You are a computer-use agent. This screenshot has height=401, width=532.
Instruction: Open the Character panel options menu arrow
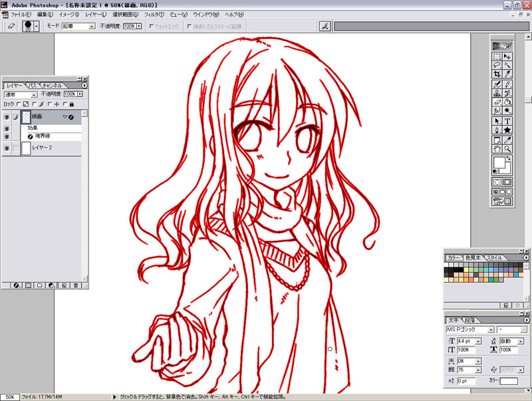pyautogui.click(x=526, y=320)
